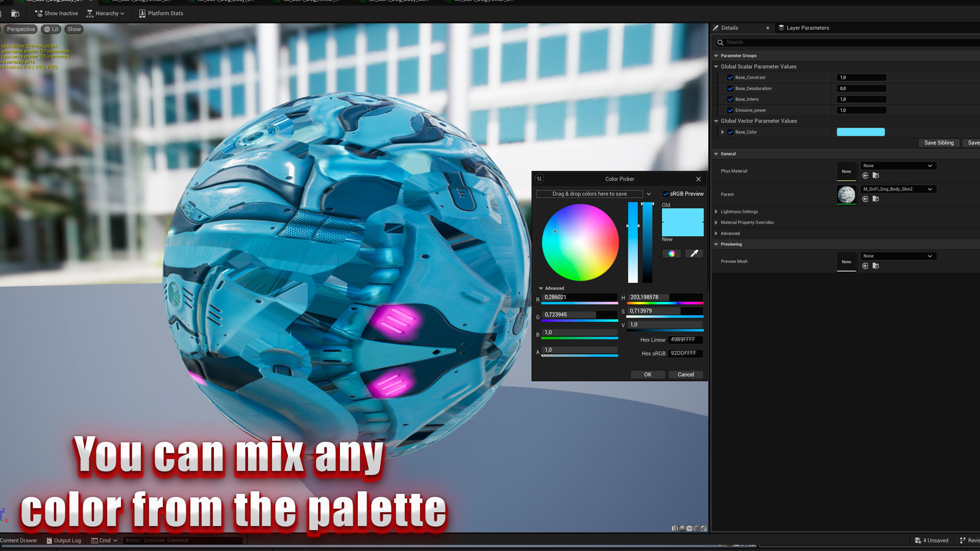
Task: Browse to Preview Mesh asset icon
Action: [x=876, y=266]
